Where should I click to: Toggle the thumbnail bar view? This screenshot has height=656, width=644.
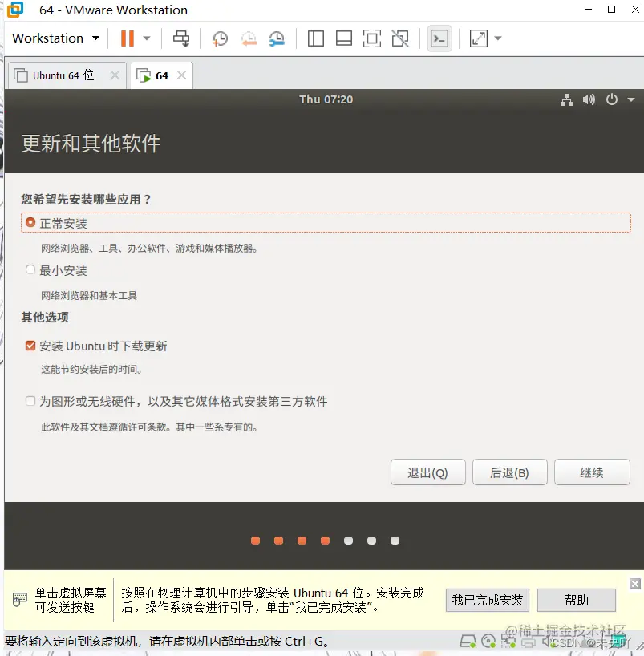pyautogui.click(x=344, y=38)
